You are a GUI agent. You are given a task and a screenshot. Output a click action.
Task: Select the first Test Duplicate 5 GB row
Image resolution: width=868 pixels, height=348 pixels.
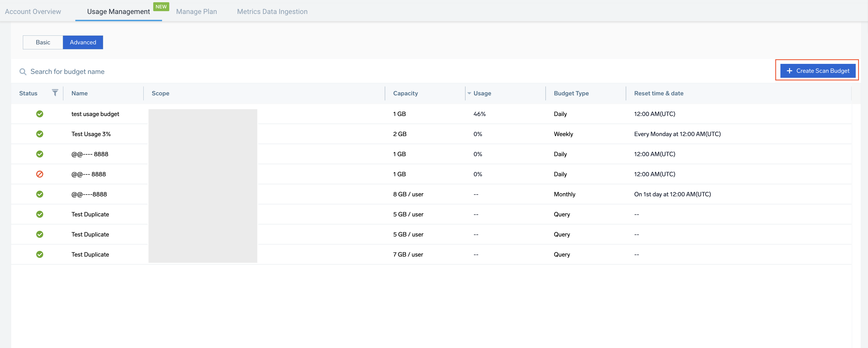click(90, 214)
